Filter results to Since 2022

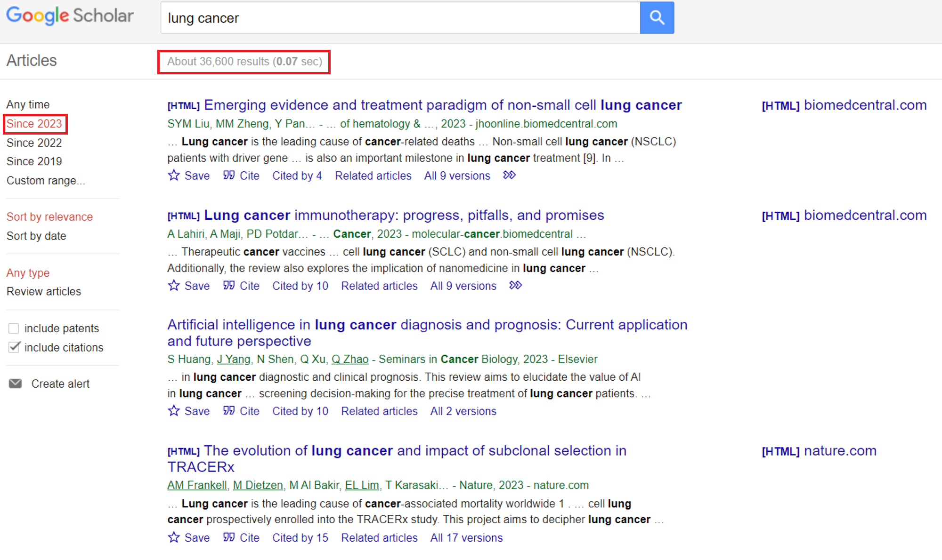[34, 143]
